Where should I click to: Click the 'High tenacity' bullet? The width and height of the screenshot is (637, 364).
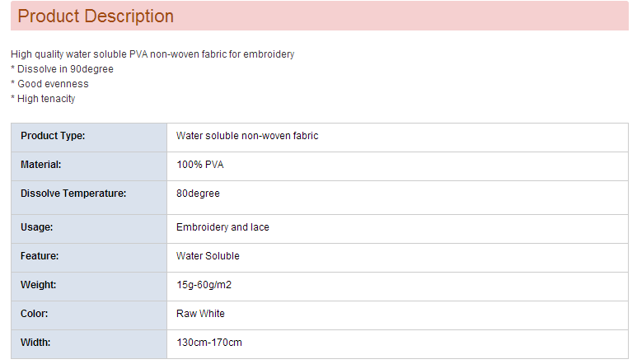pyautogui.click(x=43, y=99)
